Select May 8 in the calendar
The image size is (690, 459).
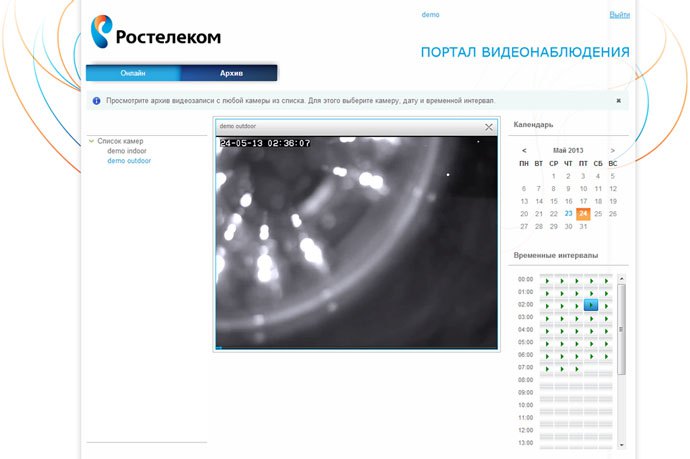554,189
